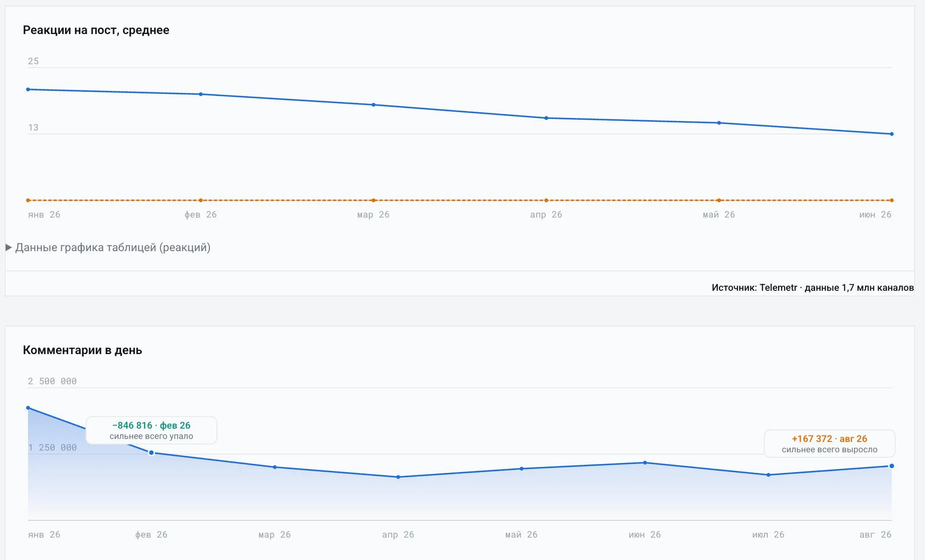
Task: Select the июн 26 blue point on reactions chart
Action: [892, 134]
